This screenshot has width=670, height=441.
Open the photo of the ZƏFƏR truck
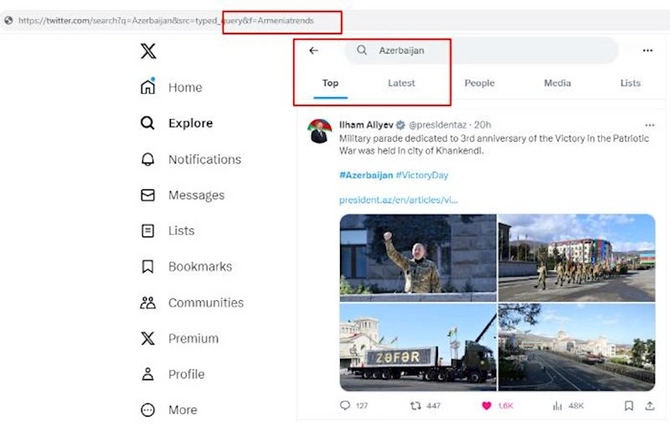[418, 347]
